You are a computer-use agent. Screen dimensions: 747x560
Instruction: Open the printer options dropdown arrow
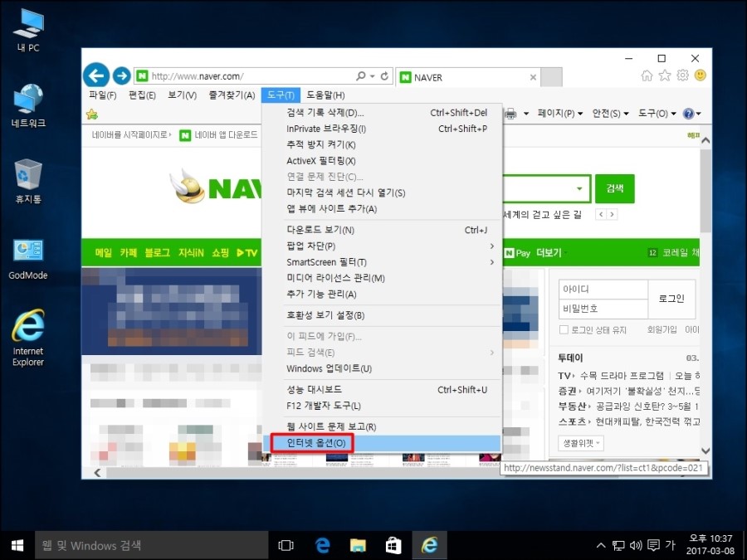(x=526, y=114)
